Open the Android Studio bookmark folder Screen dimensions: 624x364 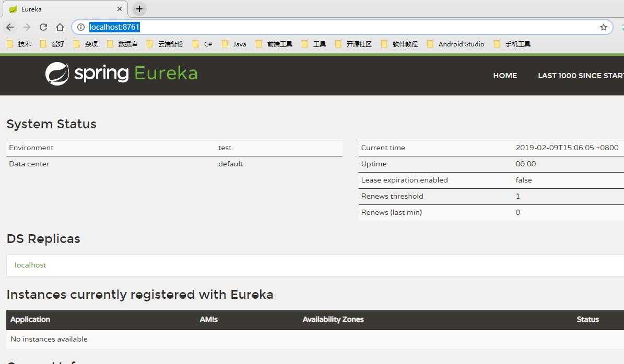pyautogui.click(x=456, y=44)
